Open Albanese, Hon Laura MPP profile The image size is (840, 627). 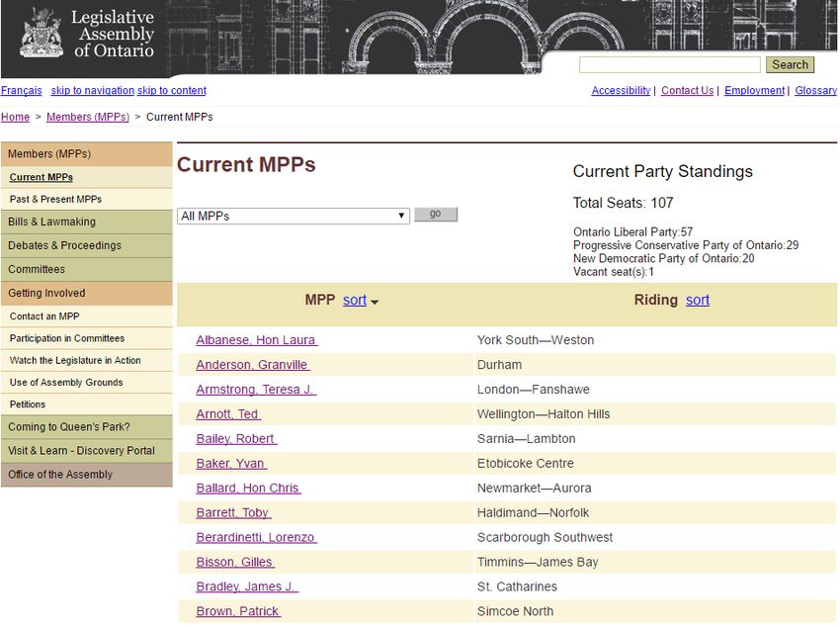[257, 340]
